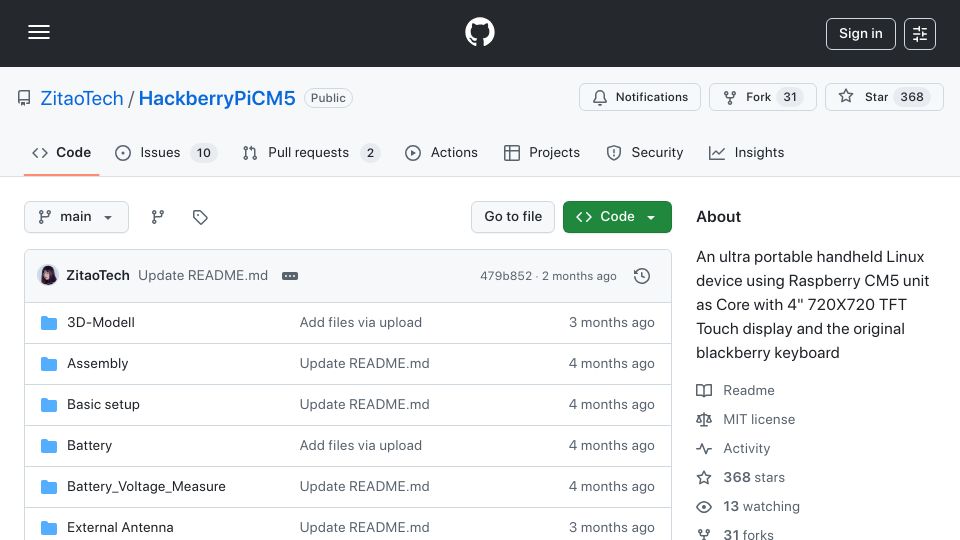
Task: Click folder icon beside Battery_Voltage_Measure
Action: (x=49, y=487)
